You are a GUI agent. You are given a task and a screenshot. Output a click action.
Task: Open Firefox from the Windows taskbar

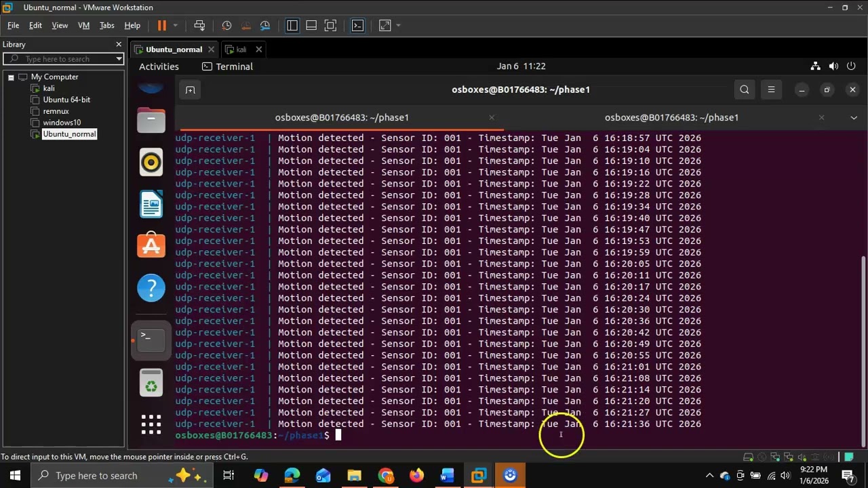click(416, 475)
